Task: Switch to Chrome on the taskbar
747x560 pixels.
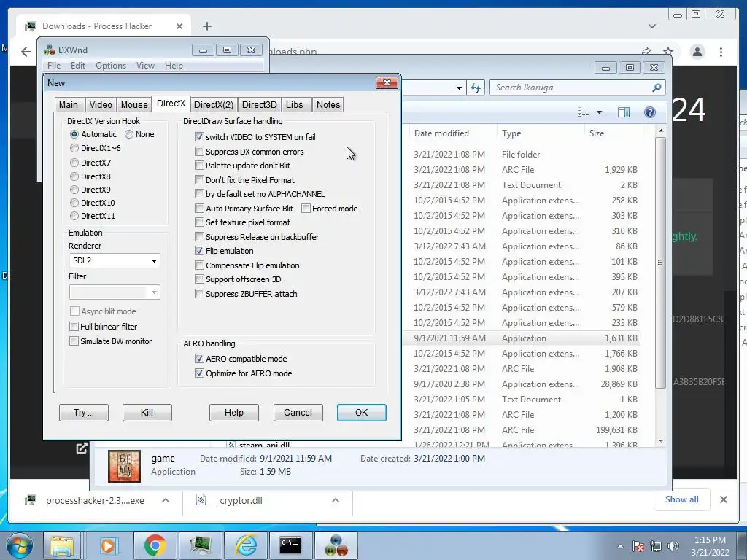Action: tap(155, 545)
